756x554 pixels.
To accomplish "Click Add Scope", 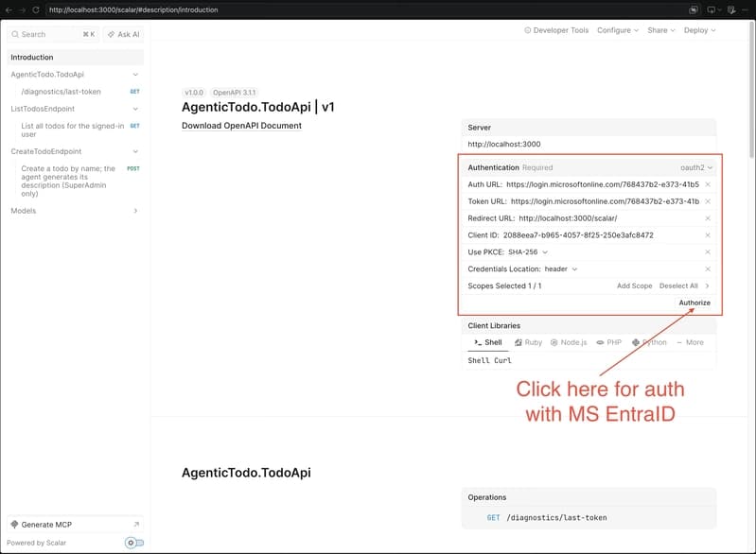I will tap(634, 286).
